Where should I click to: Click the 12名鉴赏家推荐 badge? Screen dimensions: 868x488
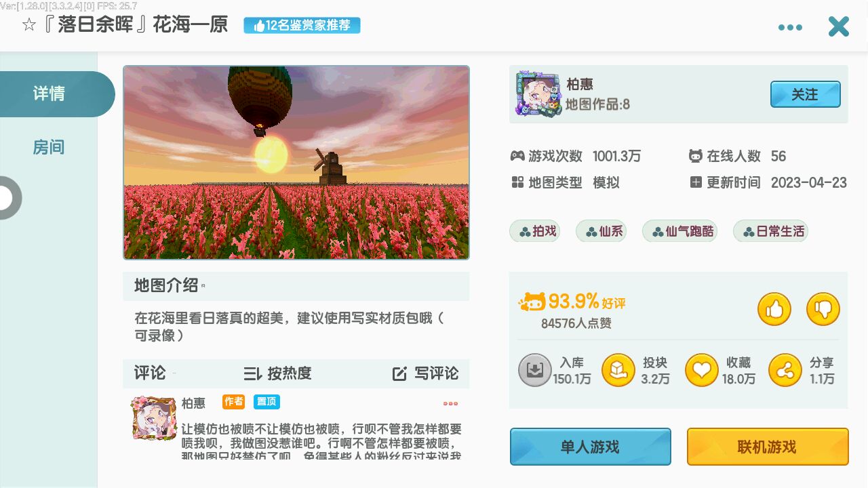coord(302,26)
